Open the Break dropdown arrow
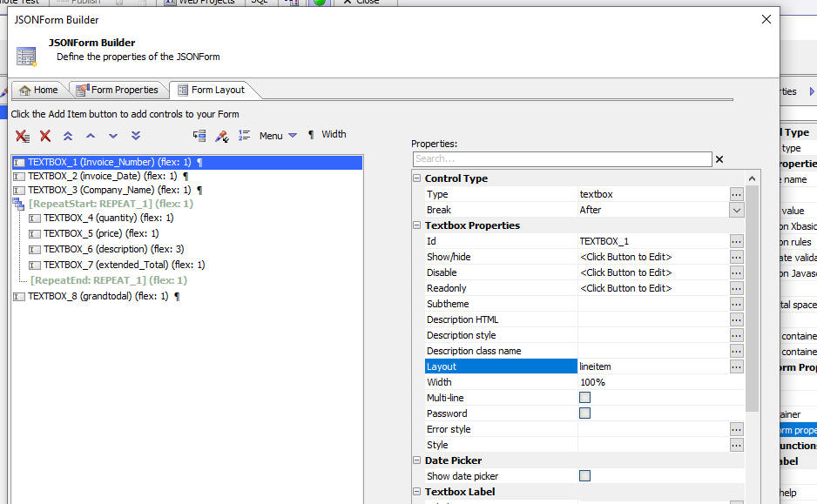 (x=736, y=210)
